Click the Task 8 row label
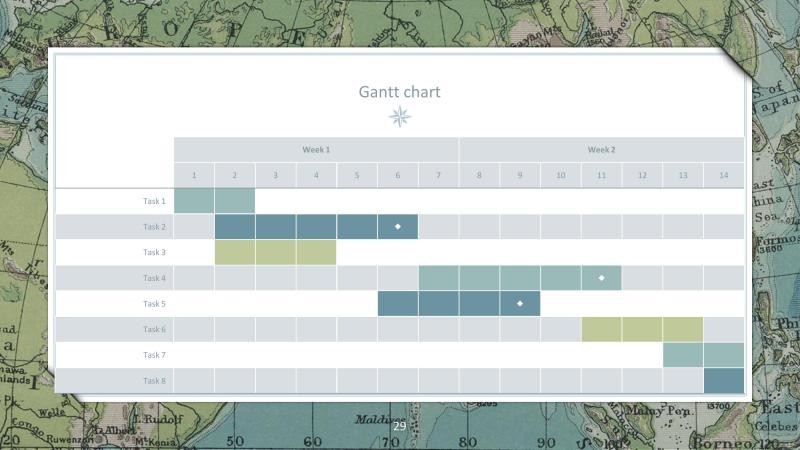Screen dimensions: 800x450 click(x=154, y=380)
